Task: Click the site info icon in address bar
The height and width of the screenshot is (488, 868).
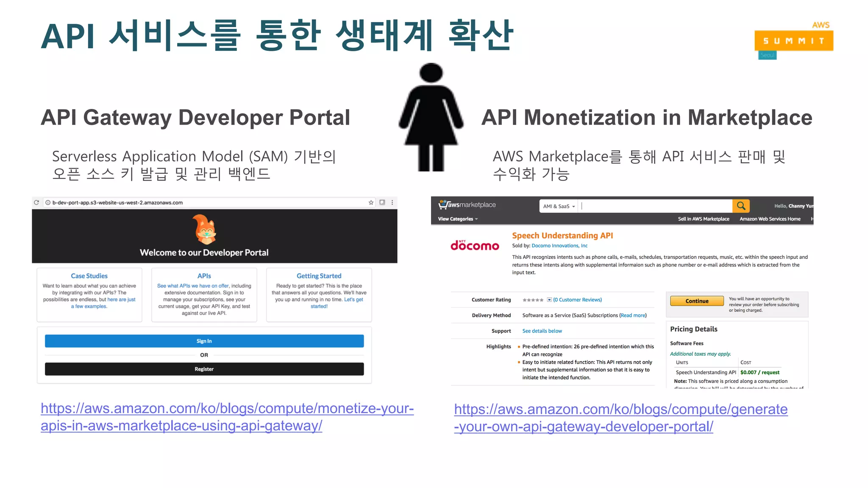Action: (48, 202)
